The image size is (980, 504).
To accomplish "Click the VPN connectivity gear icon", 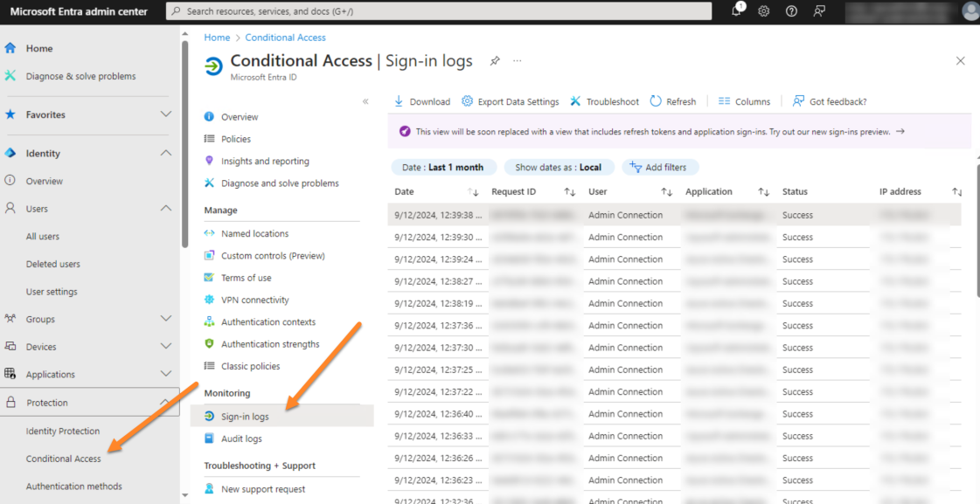I will (209, 300).
